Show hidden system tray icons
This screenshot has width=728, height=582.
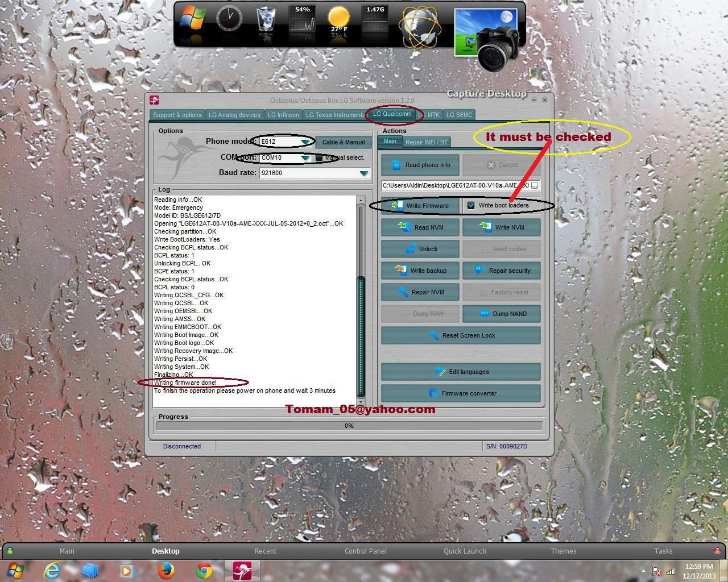pos(643,572)
